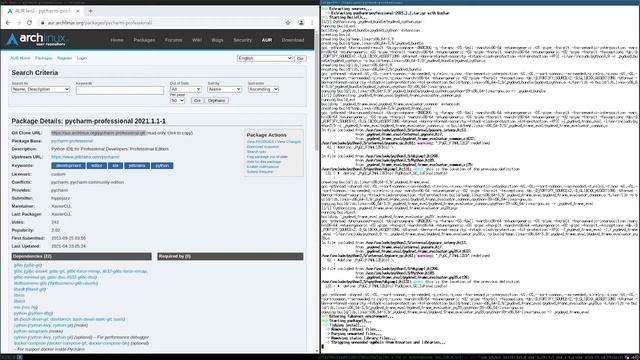The height and width of the screenshot is (360, 640).
Task: Open View PKGBUILD link
Action: click(x=261, y=142)
